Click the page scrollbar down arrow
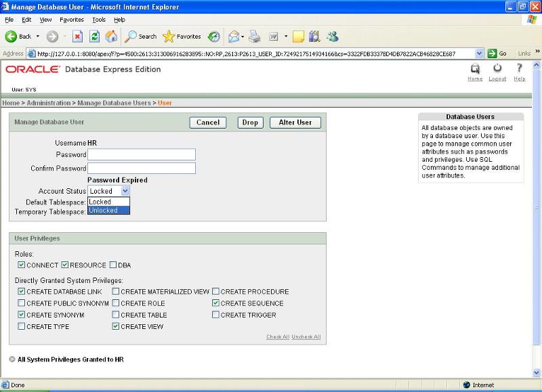The image size is (542, 392). pyautogui.click(x=537, y=372)
